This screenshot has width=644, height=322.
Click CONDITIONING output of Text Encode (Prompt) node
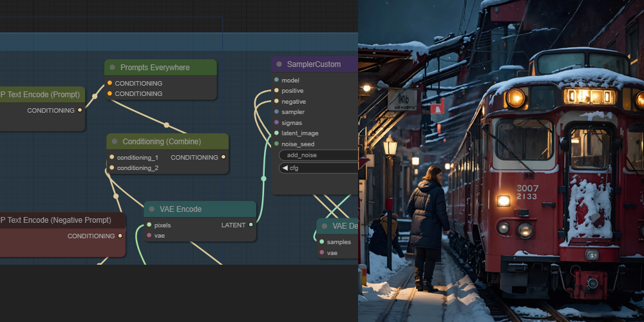pyautogui.click(x=80, y=110)
